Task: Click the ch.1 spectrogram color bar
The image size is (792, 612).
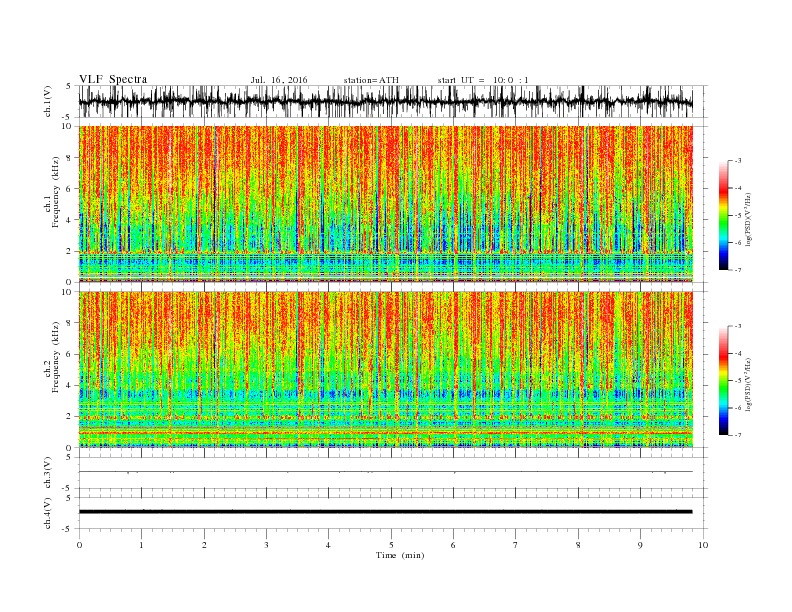Action: click(x=723, y=215)
